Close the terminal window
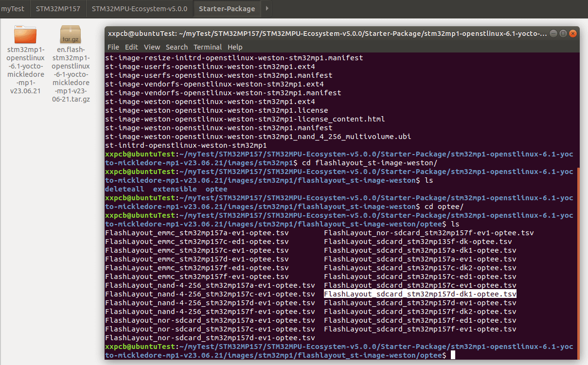Viewport: 588px width, 365px height. click(572, 34)
